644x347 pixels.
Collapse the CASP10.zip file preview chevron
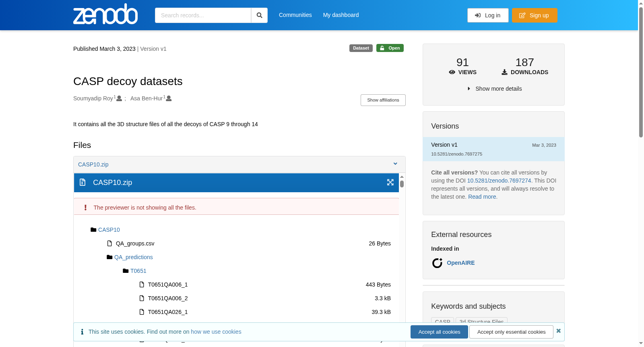pyautogui.click(x=395, y=164)
